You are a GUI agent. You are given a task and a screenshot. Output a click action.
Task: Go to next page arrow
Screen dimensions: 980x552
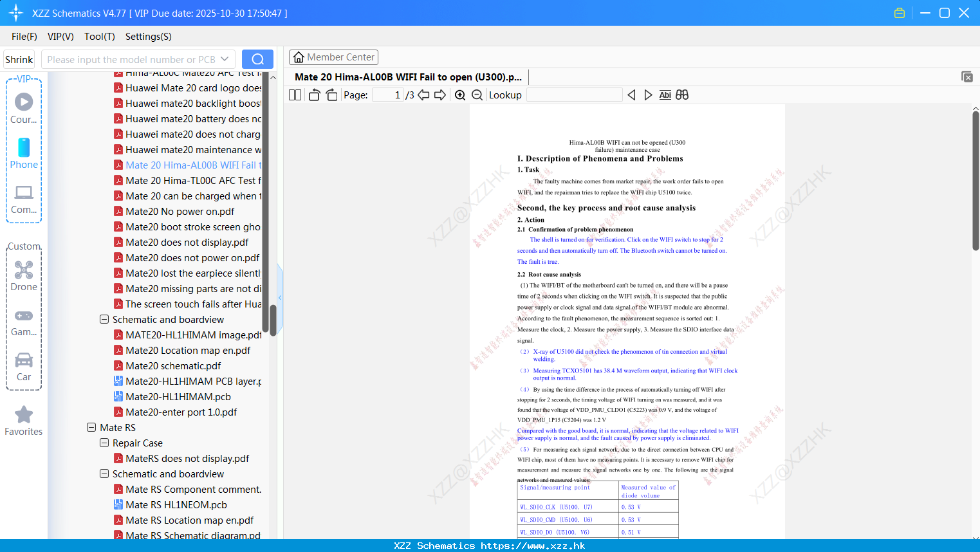[440, 95]
